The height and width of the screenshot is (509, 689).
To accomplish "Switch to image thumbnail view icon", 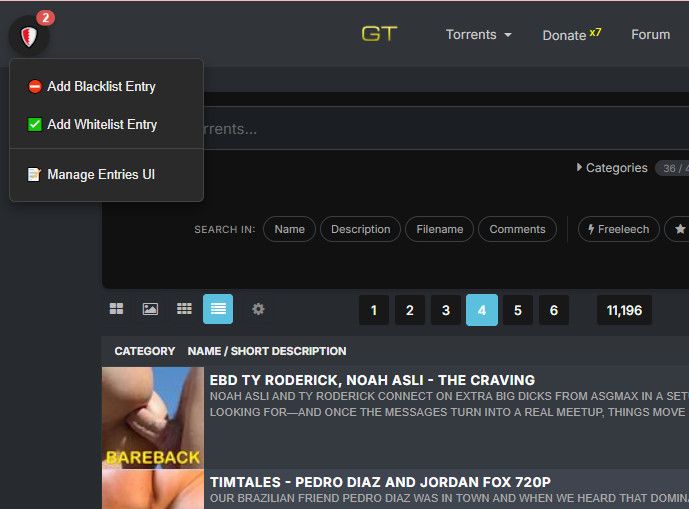I will 150,309.
